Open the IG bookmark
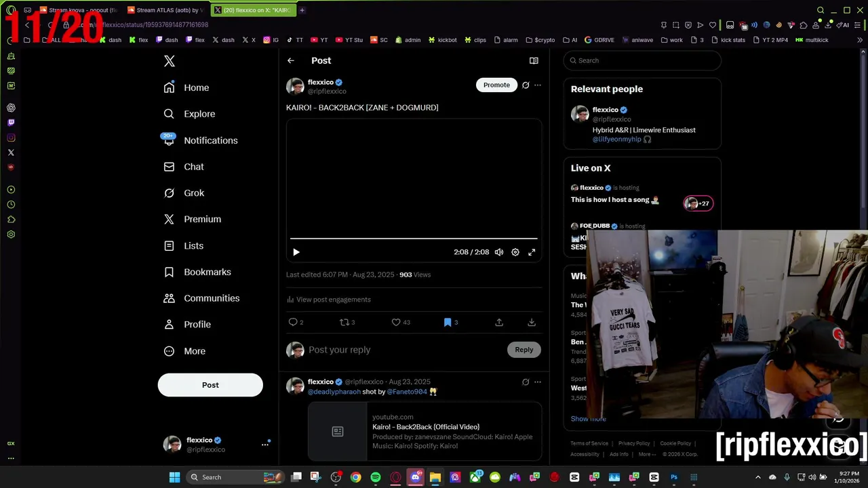Screen dimensions: 868x488 (271, 40)
